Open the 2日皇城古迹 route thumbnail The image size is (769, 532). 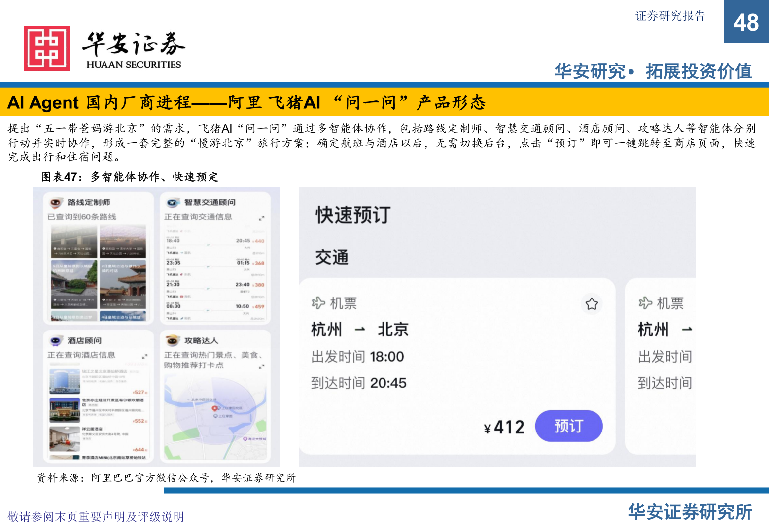click(123, 285)
